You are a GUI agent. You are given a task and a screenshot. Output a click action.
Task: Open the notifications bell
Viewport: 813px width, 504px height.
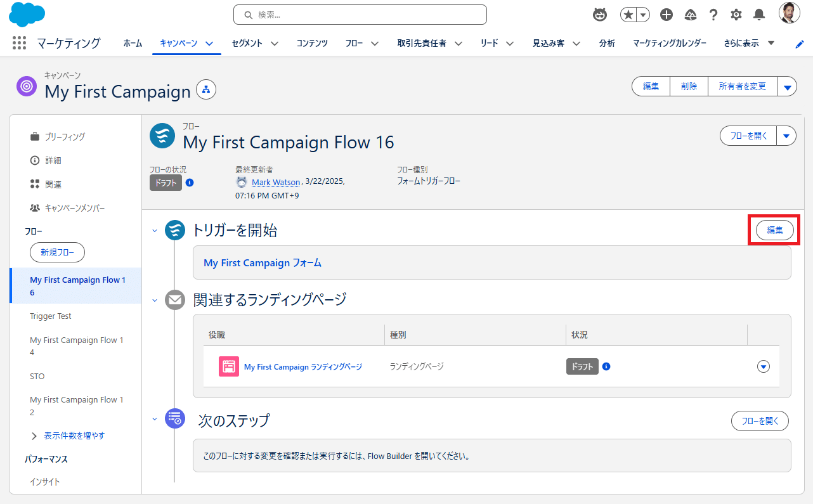tap(758, 15)
